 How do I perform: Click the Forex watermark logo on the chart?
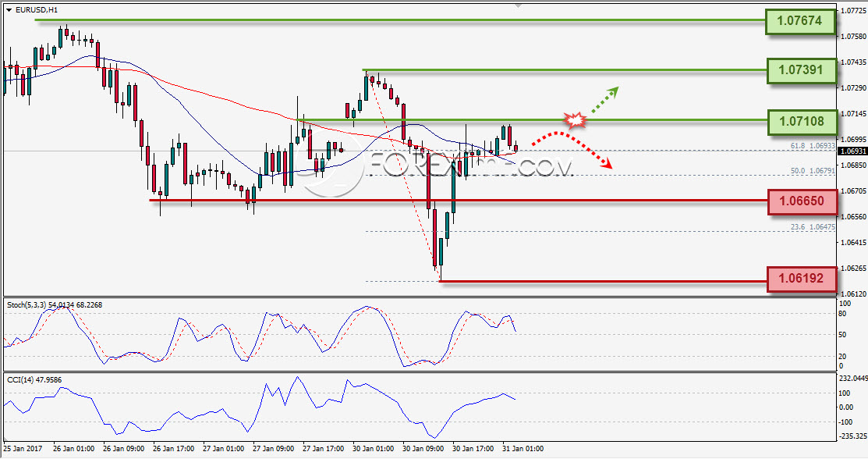[x=438, y=166]
